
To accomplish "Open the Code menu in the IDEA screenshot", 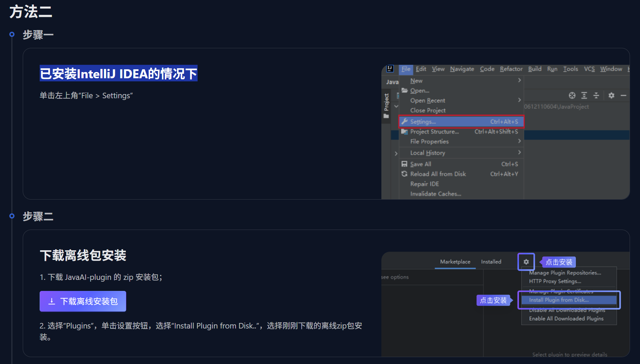I will click(x=487, y=69).
